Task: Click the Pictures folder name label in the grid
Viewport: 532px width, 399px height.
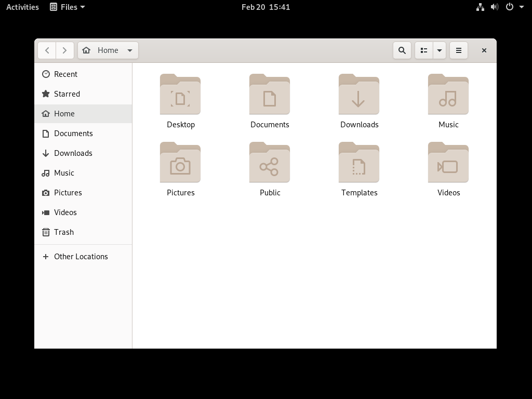Action: [x=180, y=192]
